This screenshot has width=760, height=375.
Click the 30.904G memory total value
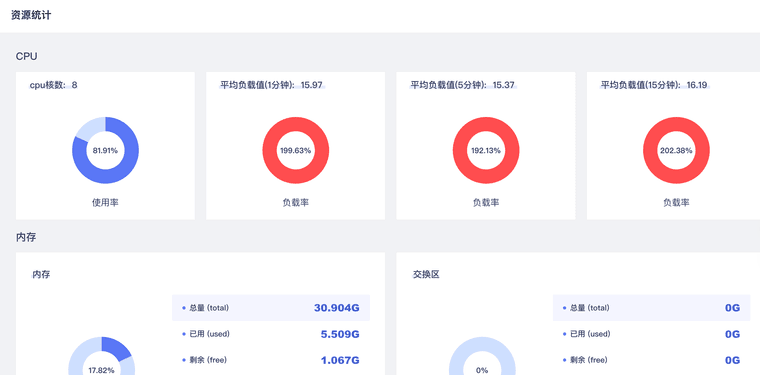(x=337, y=308)
